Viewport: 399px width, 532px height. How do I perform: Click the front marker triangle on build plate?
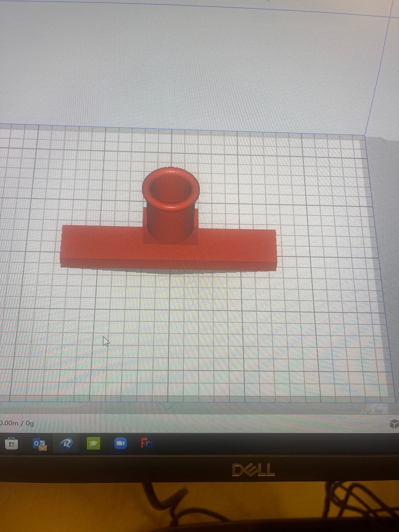[168, 406]
